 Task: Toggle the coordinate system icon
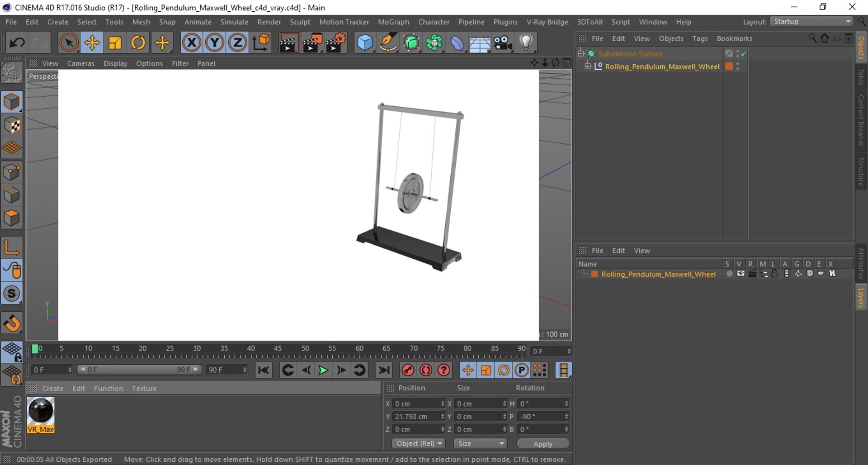(x=261, y=43)
